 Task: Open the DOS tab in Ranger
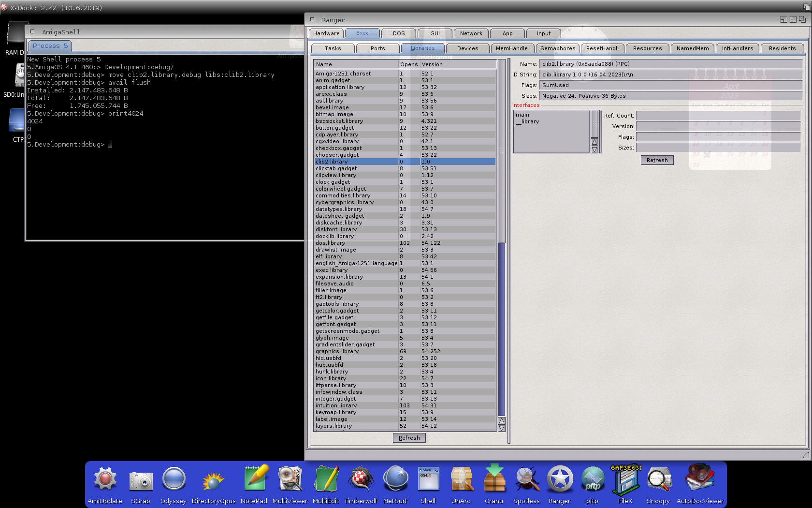(x=399, y=33)
